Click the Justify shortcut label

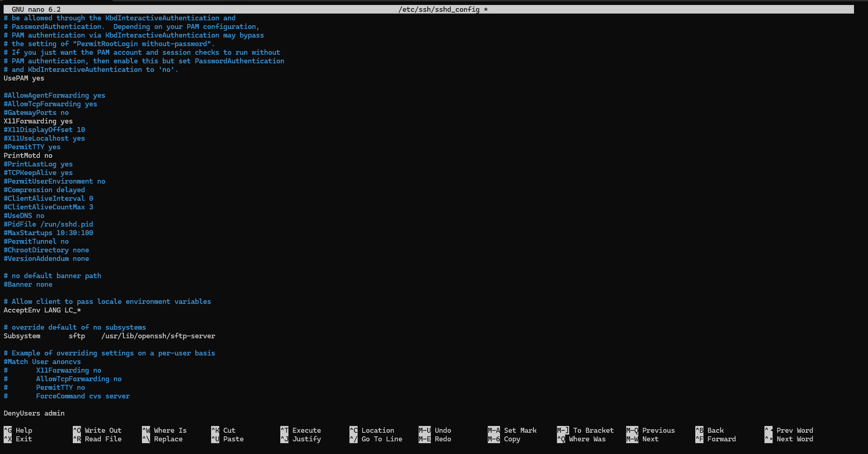pyautogui.click(x=306, y=439)
